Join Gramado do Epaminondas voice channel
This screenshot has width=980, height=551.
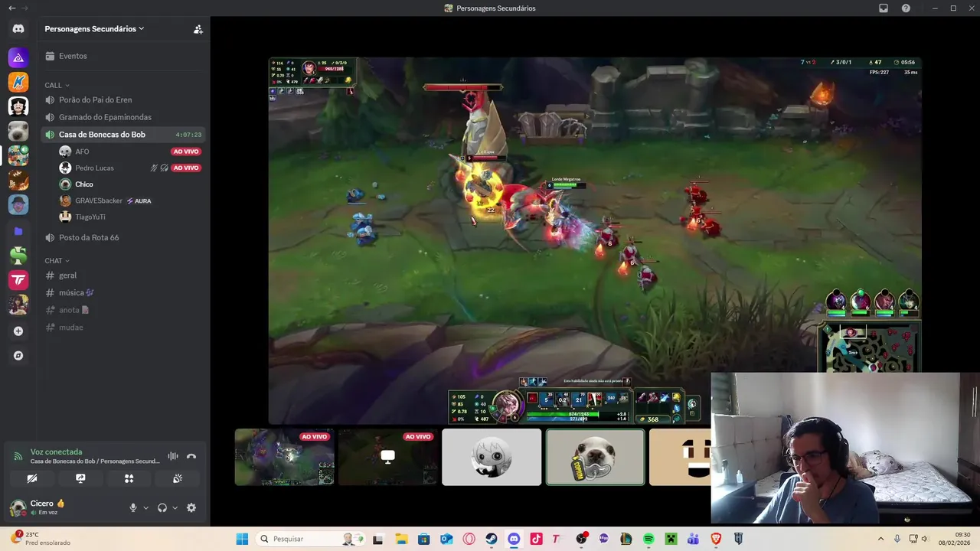[x=122, y=117]
